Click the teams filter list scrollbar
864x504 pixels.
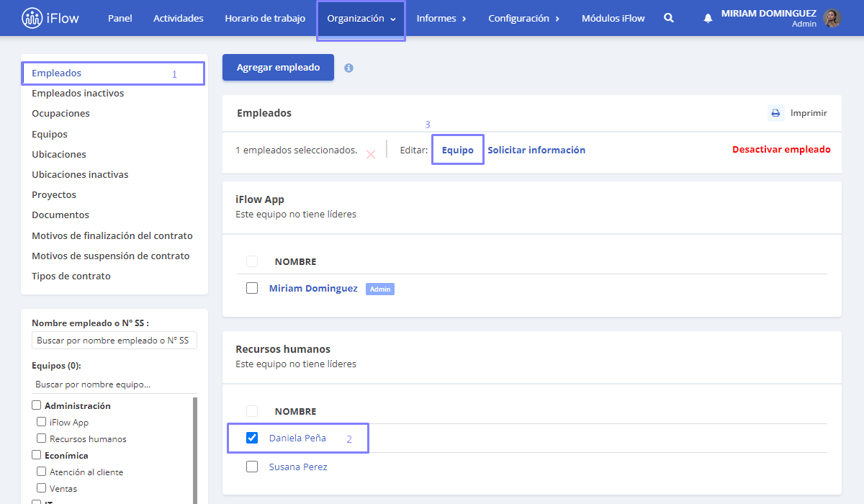click(x=194, y=450)
